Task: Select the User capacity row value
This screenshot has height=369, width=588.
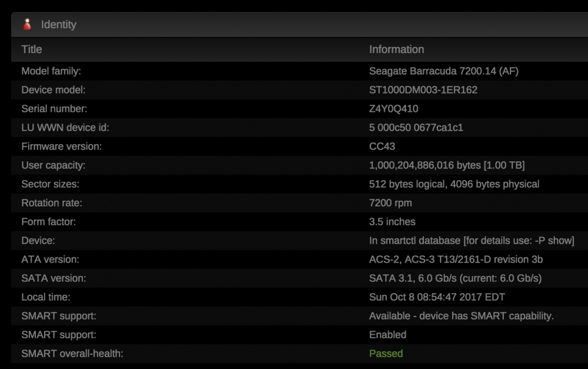Action: 447,165
